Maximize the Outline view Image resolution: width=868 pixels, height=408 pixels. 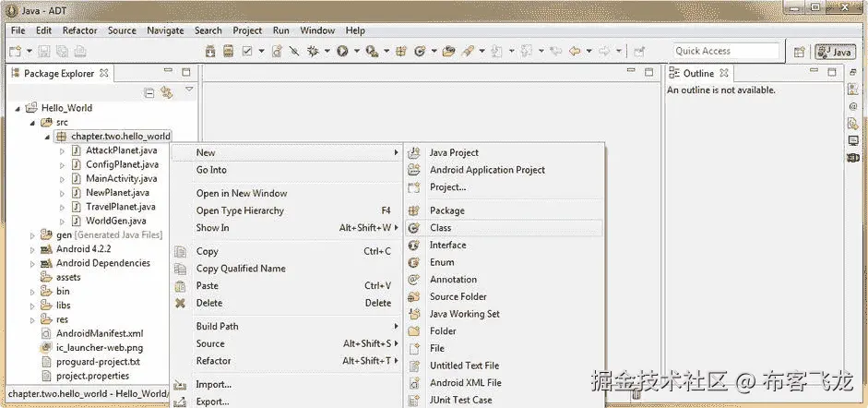click(831, 72)
